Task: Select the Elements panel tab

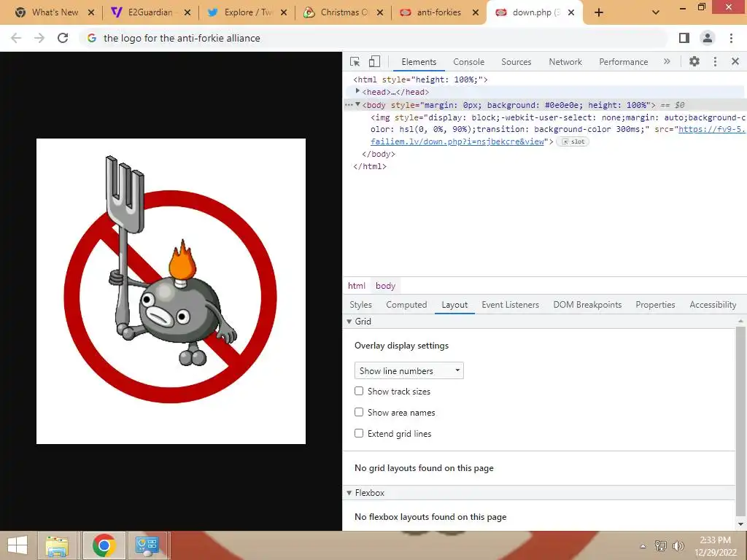Action: pos(419,62)
